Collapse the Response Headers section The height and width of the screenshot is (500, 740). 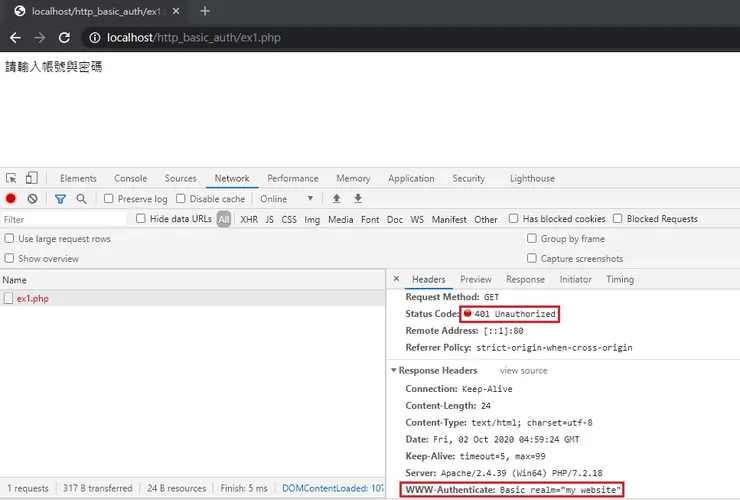click(395, 371)
